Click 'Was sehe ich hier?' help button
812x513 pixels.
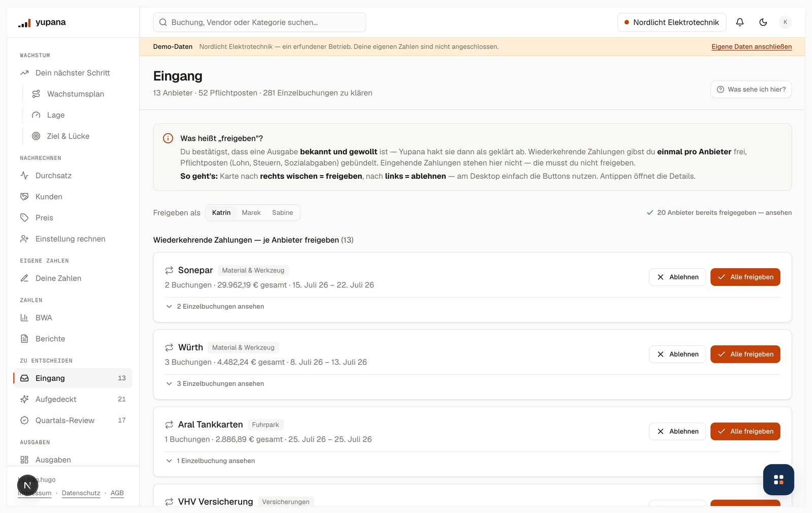pyautogui.click(x=751, y=89)
